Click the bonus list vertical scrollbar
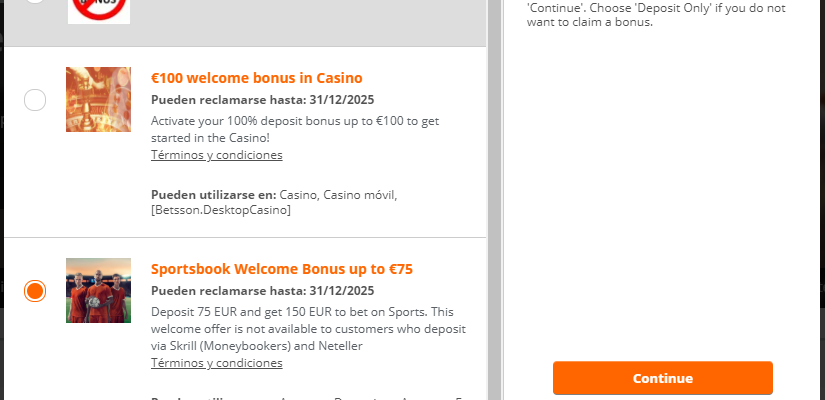 click(x=494, y=200)
